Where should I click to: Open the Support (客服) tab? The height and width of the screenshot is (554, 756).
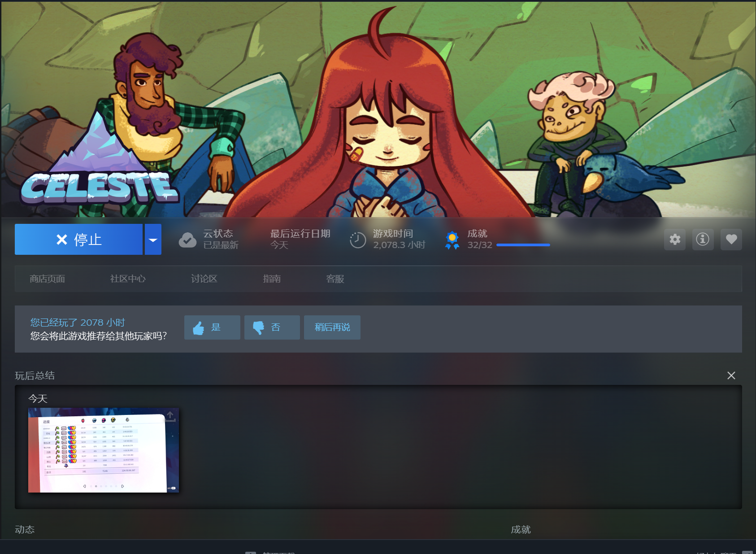tap(335, 279)
